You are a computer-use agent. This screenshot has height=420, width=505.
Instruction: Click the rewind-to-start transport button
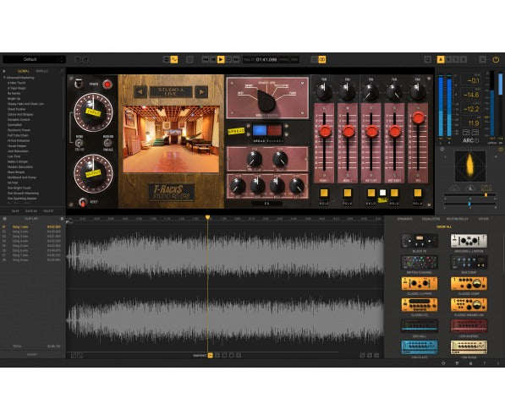tap(206, 59)
